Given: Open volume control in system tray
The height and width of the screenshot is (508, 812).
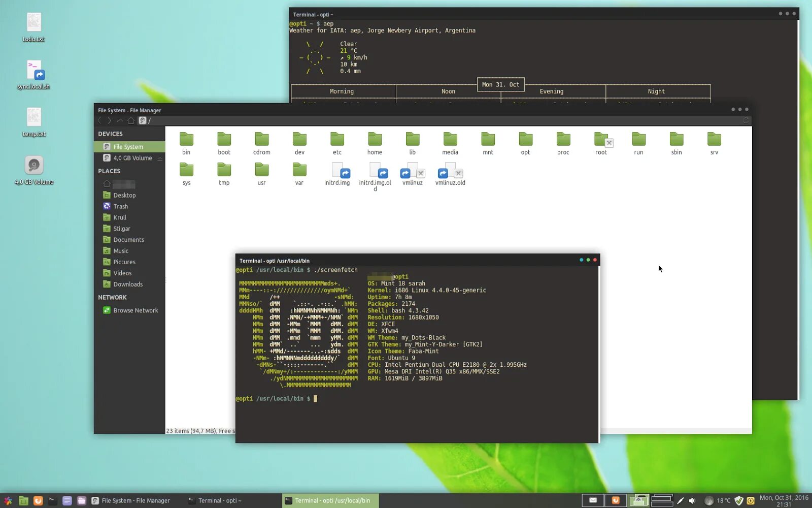Looking at the screenshot, I should [692, 500].
